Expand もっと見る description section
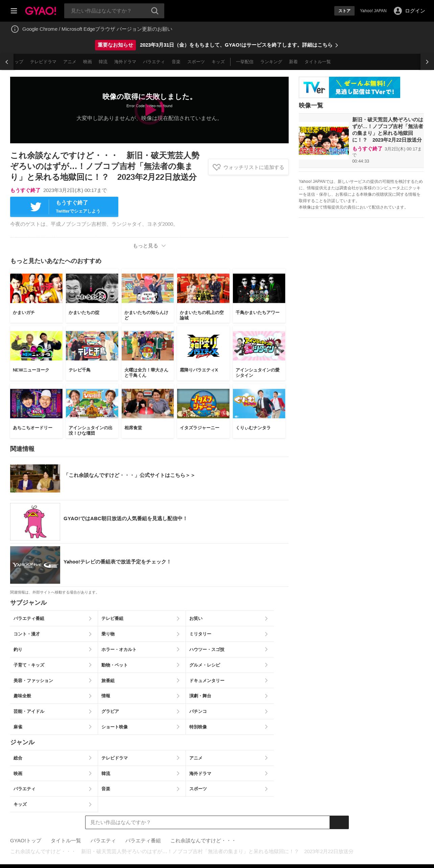 (149, 246)
